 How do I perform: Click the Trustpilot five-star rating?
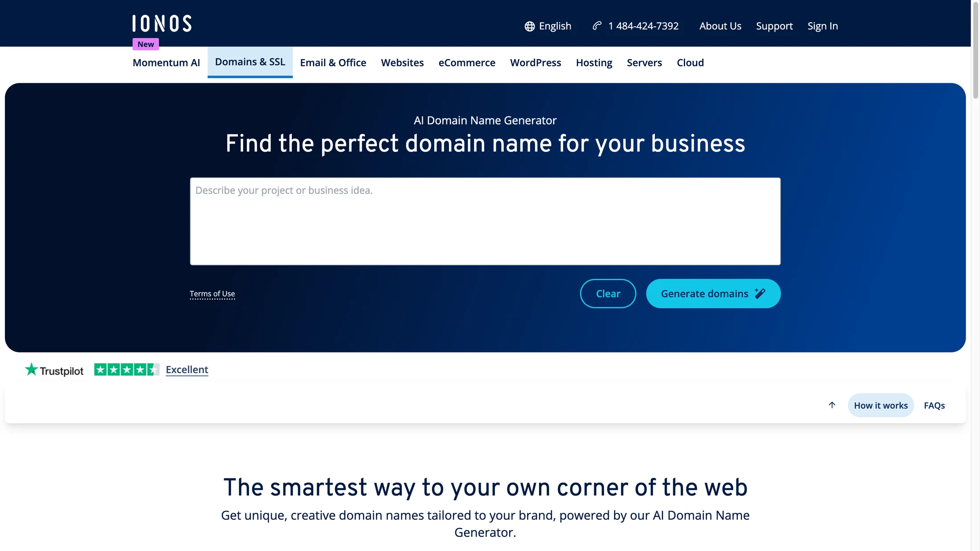[x=127, y=369]
